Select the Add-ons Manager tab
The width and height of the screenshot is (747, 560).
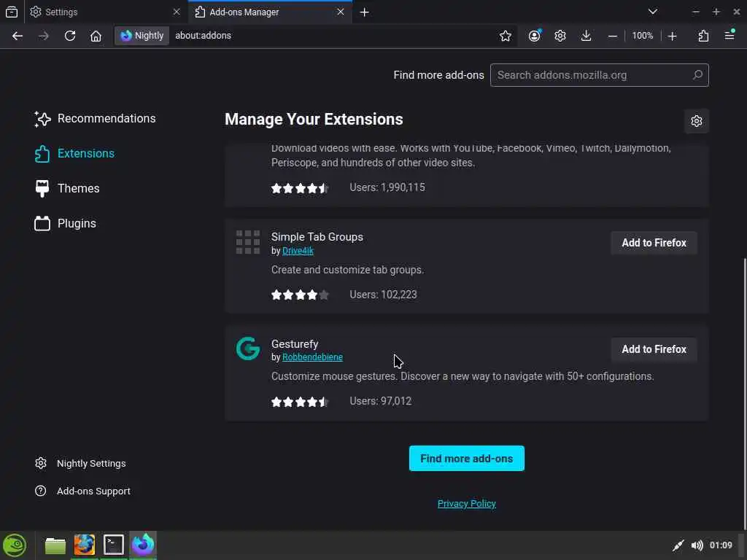(270, 12)
